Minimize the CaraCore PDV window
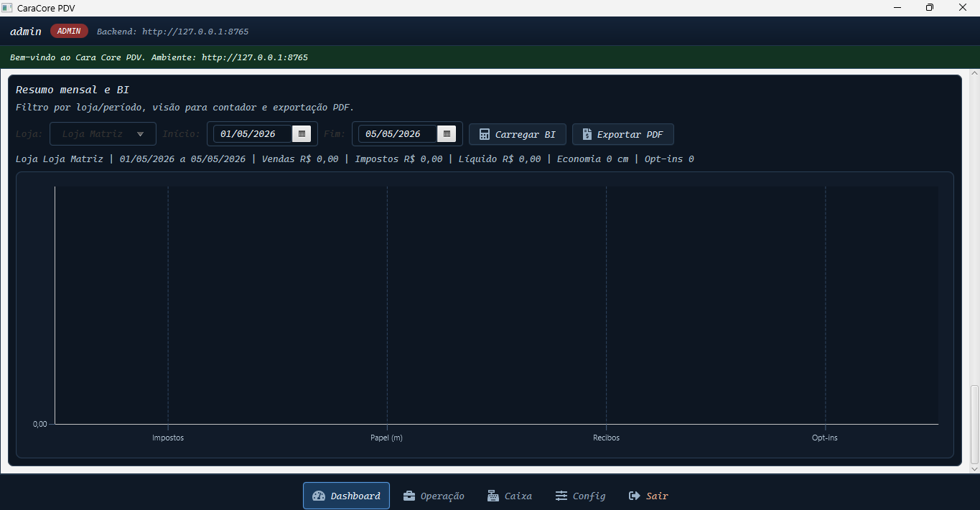Image resolution: width=980 pixels, height=510 pixels. tap(897, 8)
